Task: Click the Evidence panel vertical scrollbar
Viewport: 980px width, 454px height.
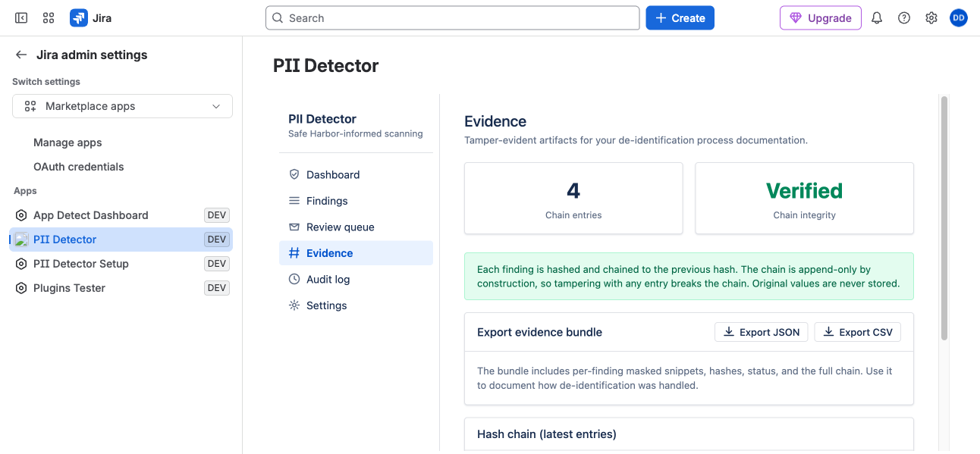Action: point(944,218)
